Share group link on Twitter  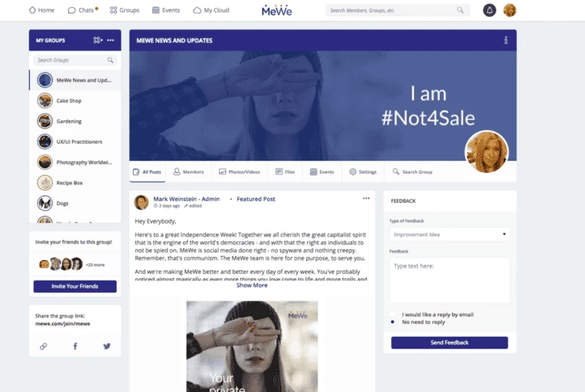(x=107, y=346)
